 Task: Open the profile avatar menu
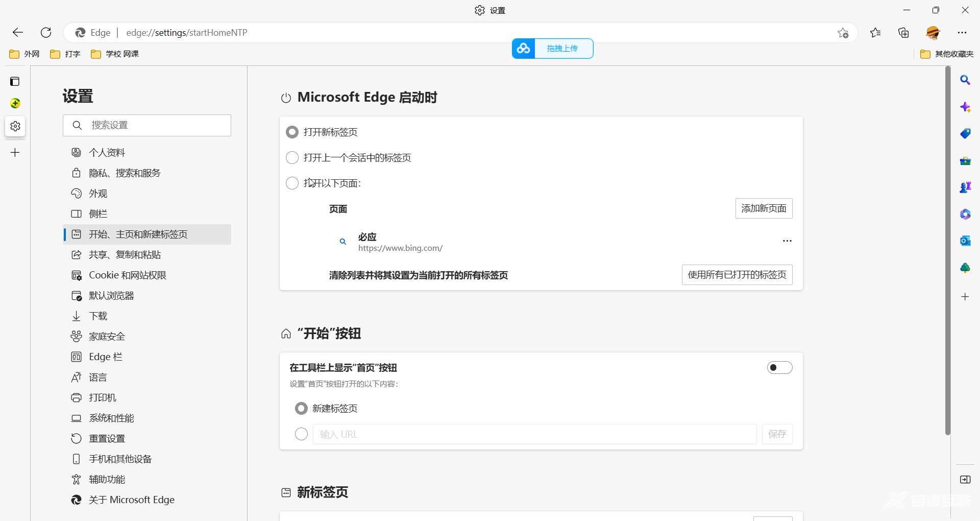(x=933, y=33)
